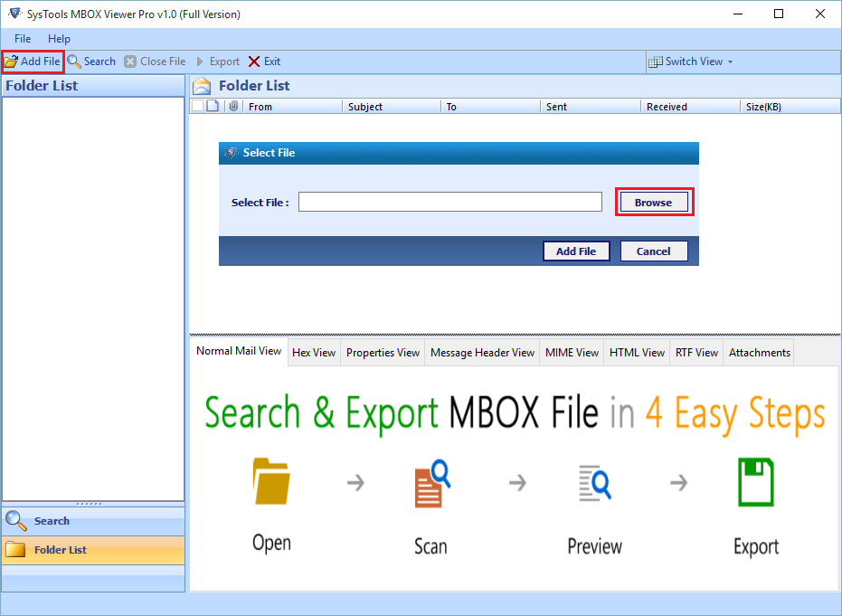The image size is (842, 616).
Task: Click the page icon column header
Action: coord(213,106)
